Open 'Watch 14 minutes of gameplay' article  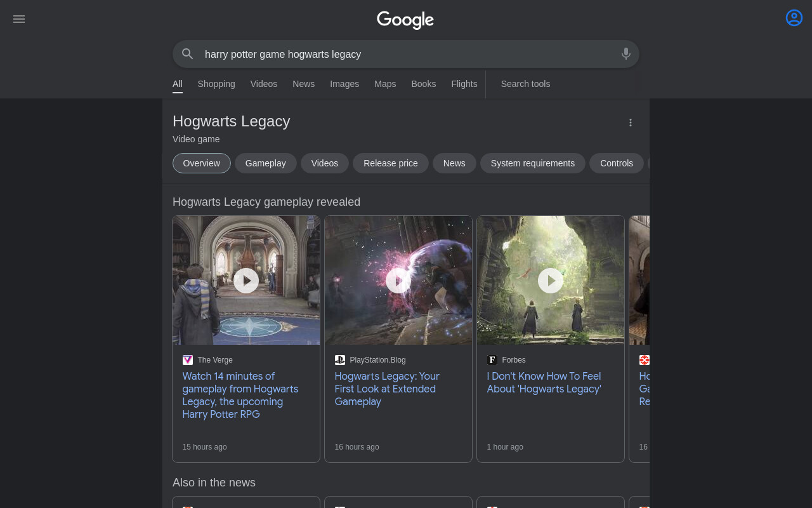point(240,395)
